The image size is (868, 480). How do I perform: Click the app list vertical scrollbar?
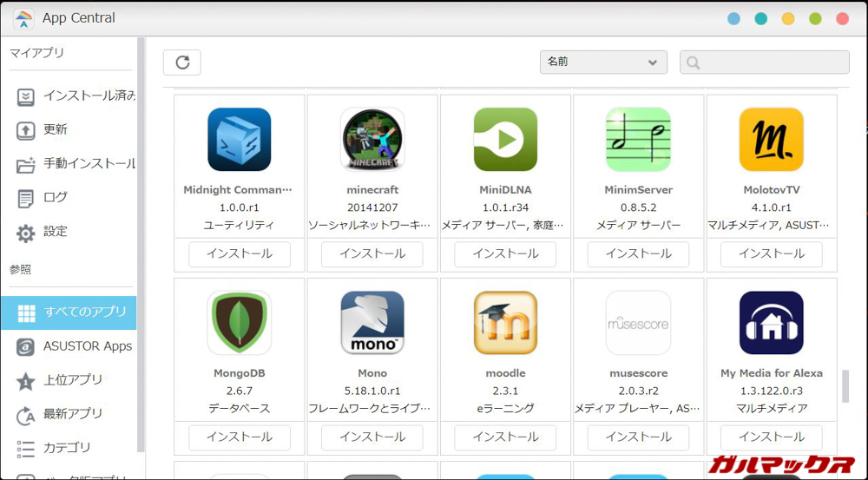coord(845,386)
